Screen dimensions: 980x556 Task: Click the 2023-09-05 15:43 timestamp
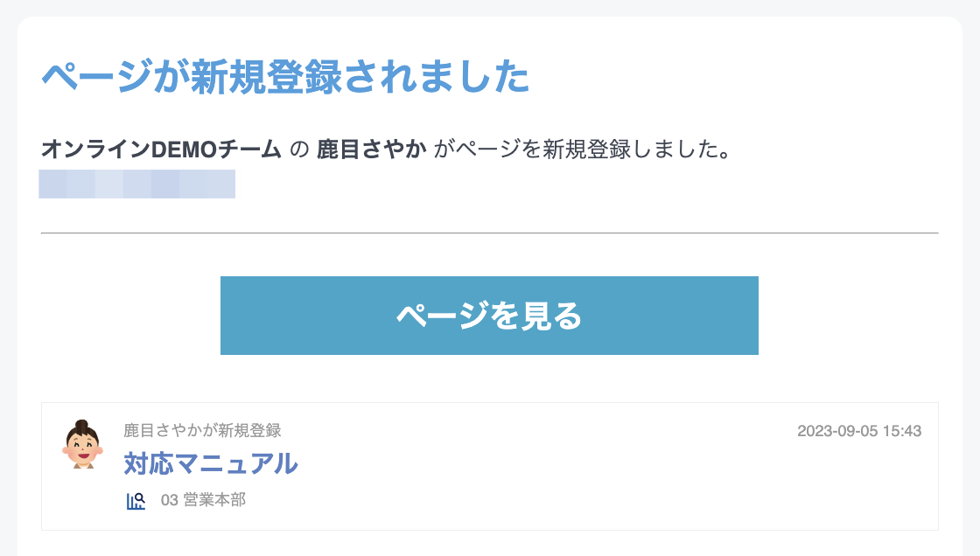click(859, 430)
